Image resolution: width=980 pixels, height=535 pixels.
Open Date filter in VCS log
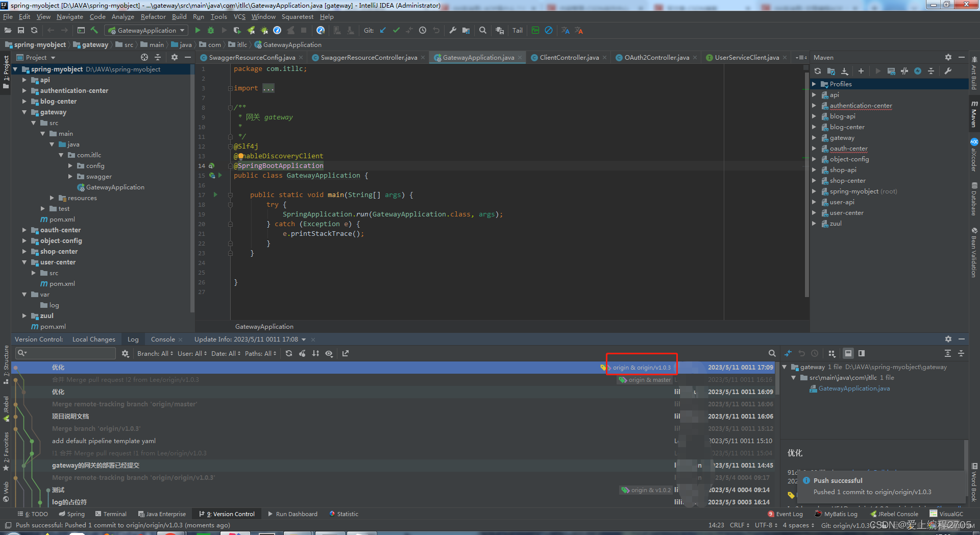226,353
